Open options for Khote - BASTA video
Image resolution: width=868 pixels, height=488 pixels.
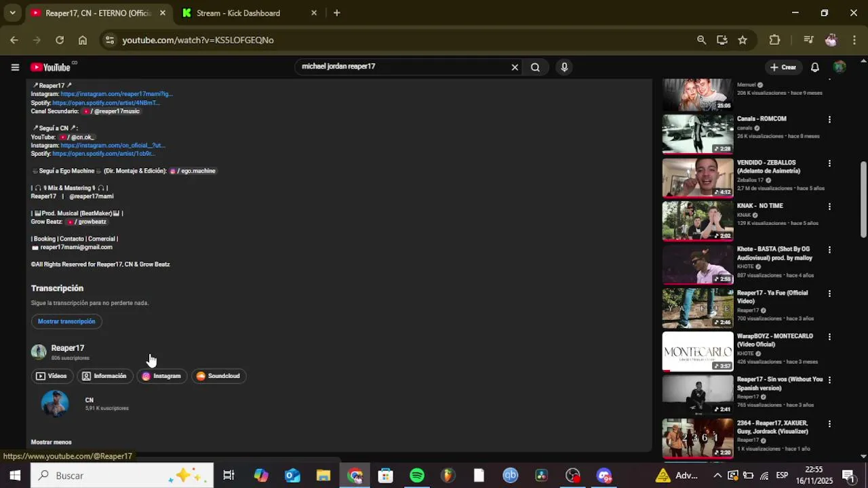829,250
